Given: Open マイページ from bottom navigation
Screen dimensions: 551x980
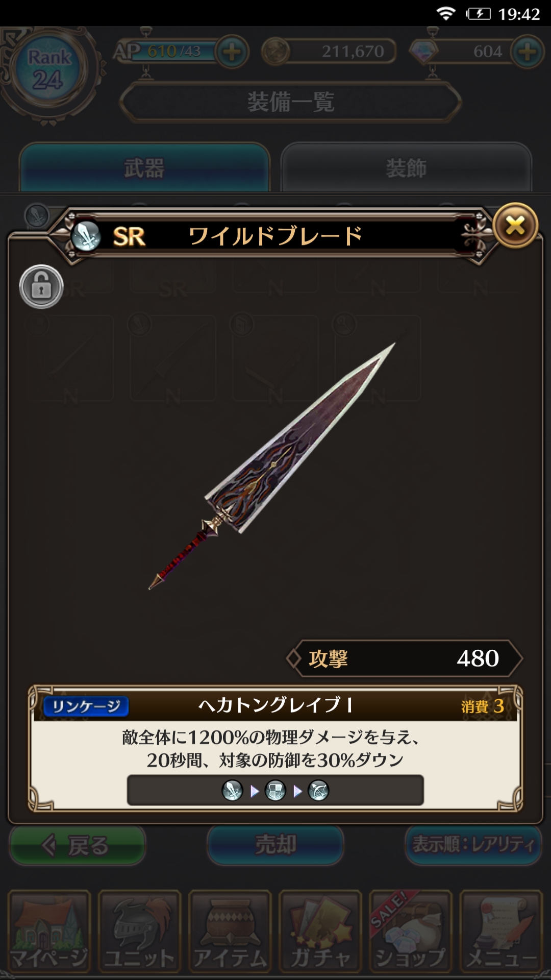Looking at the screenshot, I should coord(49,932).
